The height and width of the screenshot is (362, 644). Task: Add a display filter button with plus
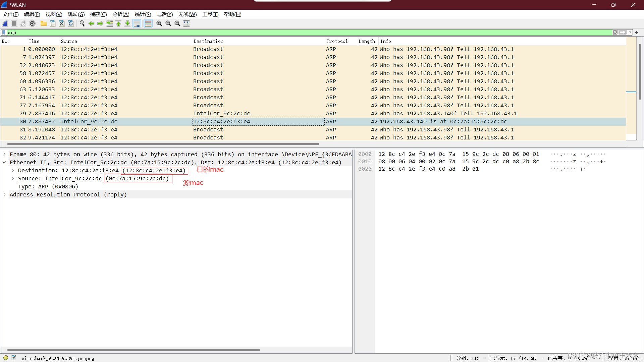click(x=636, y=33)
